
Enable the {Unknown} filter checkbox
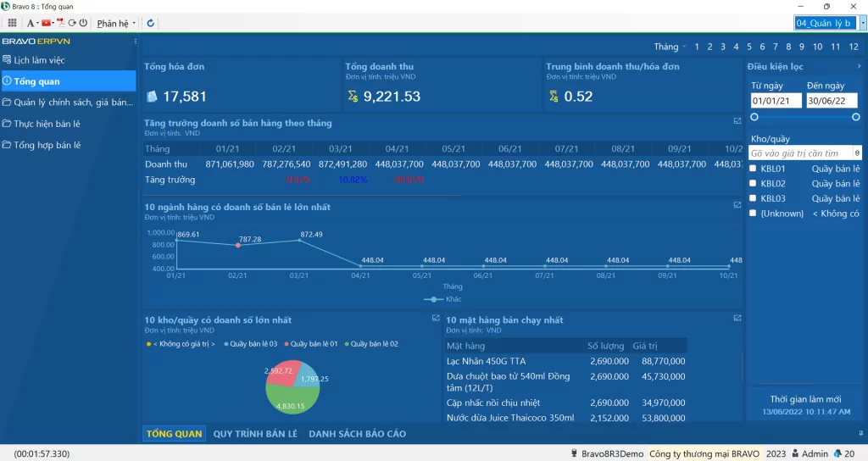pyautogui.click(x=753, y=214)
